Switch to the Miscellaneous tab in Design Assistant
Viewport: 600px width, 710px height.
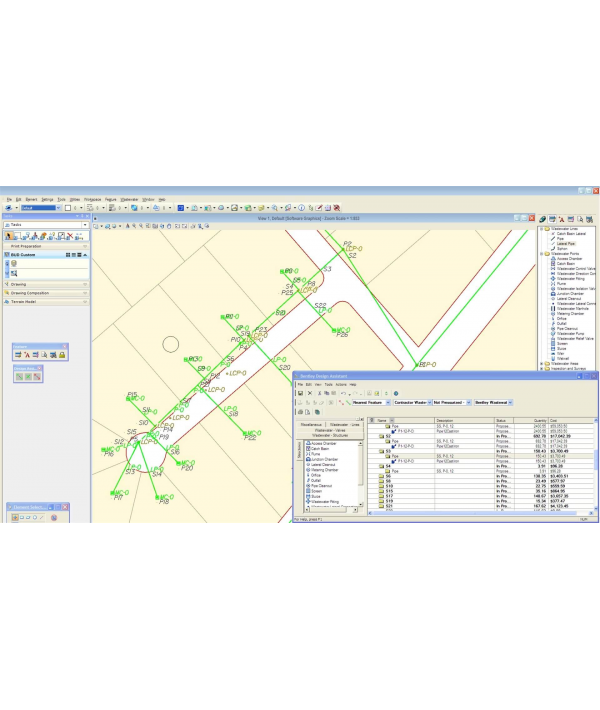311,425
